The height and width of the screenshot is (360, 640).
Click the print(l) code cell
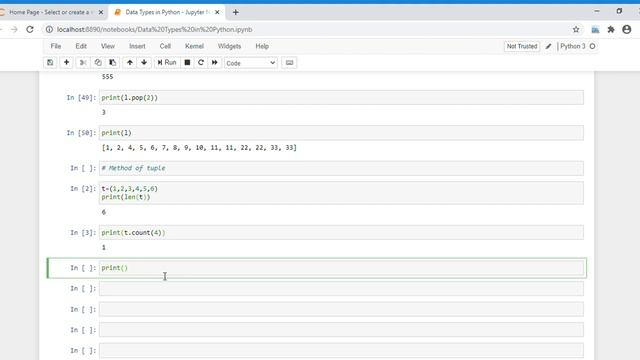coord(341,133)
